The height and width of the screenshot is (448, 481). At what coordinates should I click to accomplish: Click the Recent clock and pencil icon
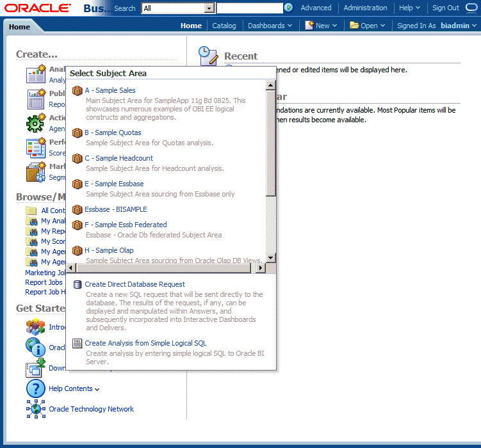(x=209, y=56)
